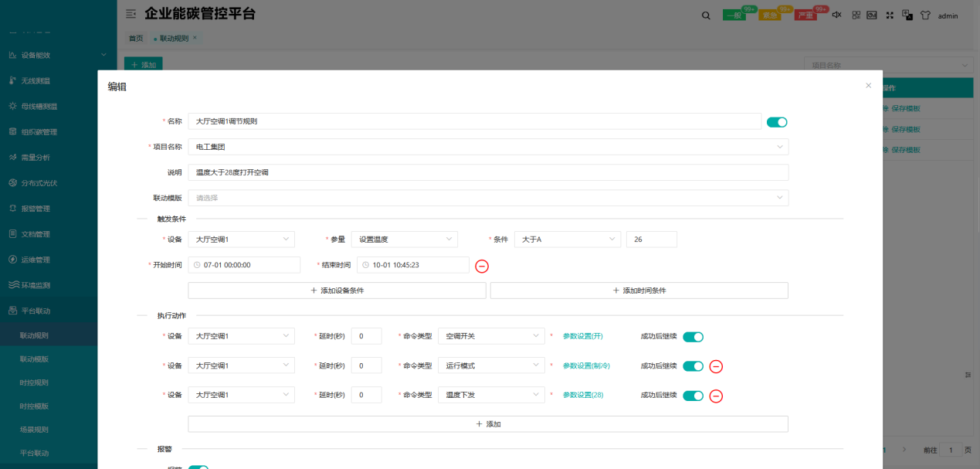
Task: Click the search magnifier icon in the header
Action: click(x=706, y=15)
